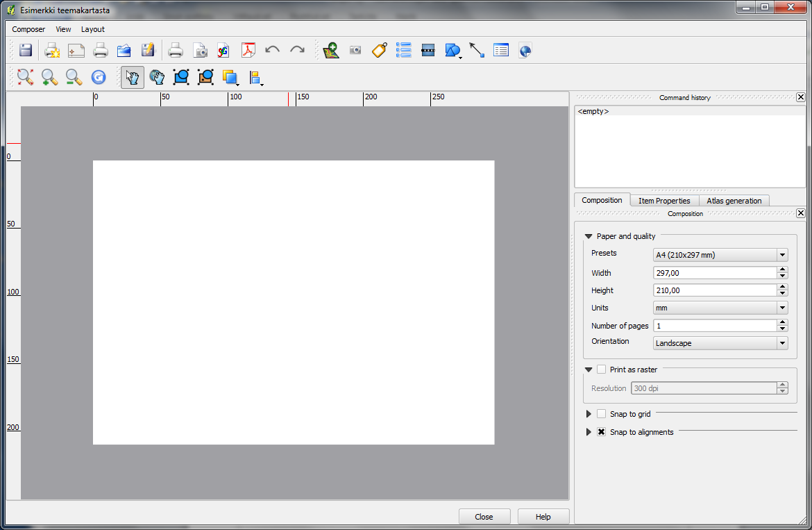The image size is (812, 530).
Task: Save the project with the floppy disk icon
Action: [26, 50]
